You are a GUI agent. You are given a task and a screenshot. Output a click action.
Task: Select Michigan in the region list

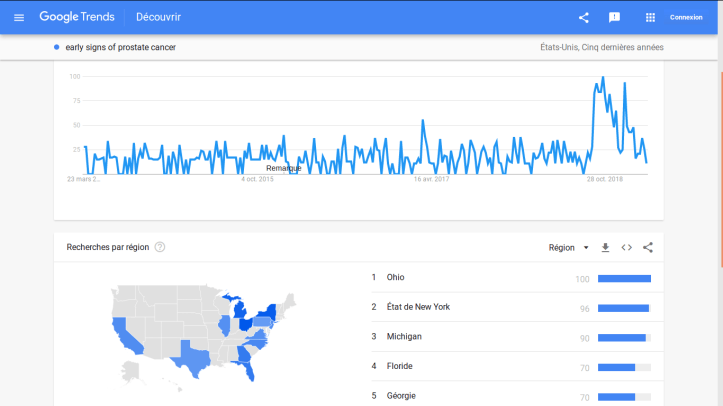pos(404,336)
